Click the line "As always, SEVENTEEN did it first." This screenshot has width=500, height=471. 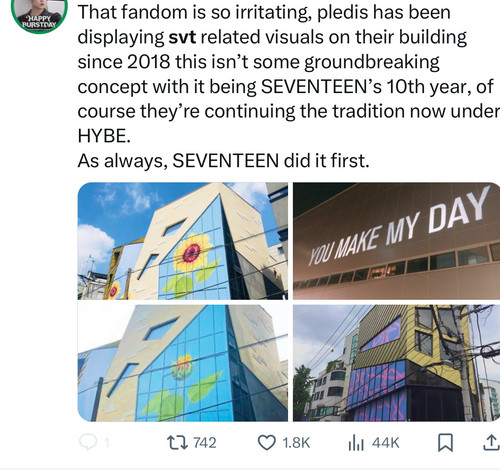click(223, 161)
